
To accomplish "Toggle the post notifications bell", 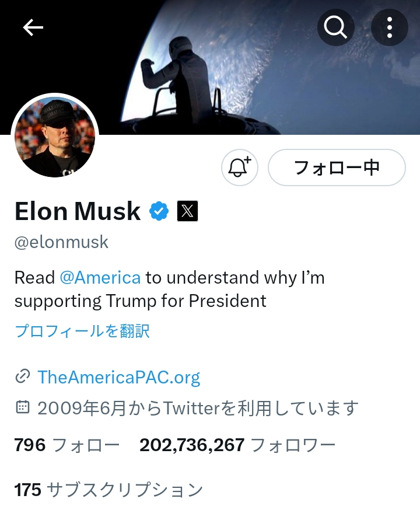I will click(x=239, y=167).
